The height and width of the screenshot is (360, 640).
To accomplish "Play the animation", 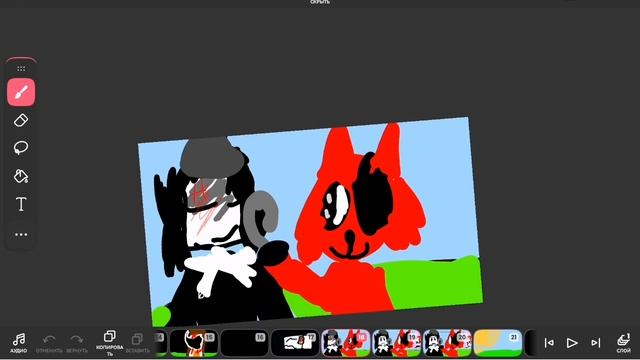I will pos(572,343).
